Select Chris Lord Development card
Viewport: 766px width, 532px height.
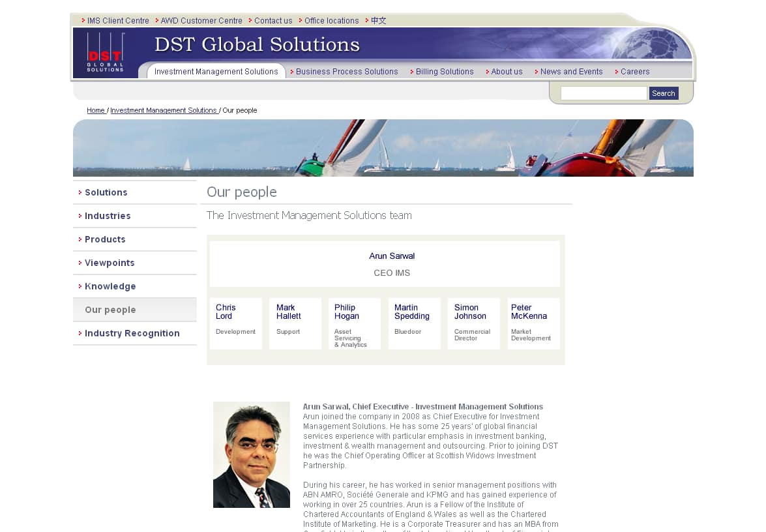pyautogui.click(x=235, y=323)
